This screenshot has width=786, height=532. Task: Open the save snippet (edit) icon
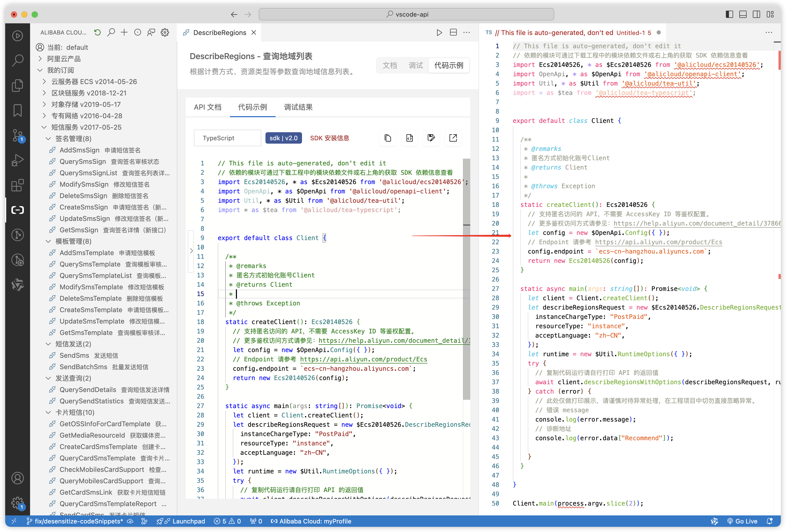tap(431, 138)
